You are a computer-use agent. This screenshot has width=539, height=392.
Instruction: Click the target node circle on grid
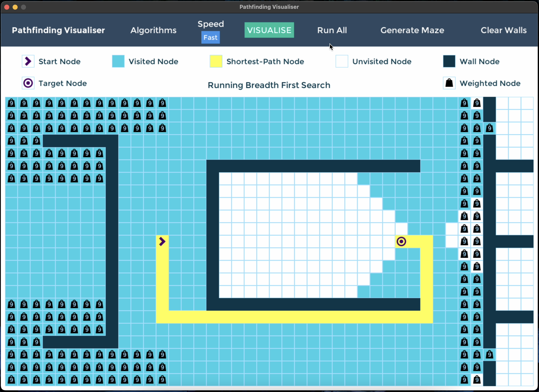(x=401, y=241)
